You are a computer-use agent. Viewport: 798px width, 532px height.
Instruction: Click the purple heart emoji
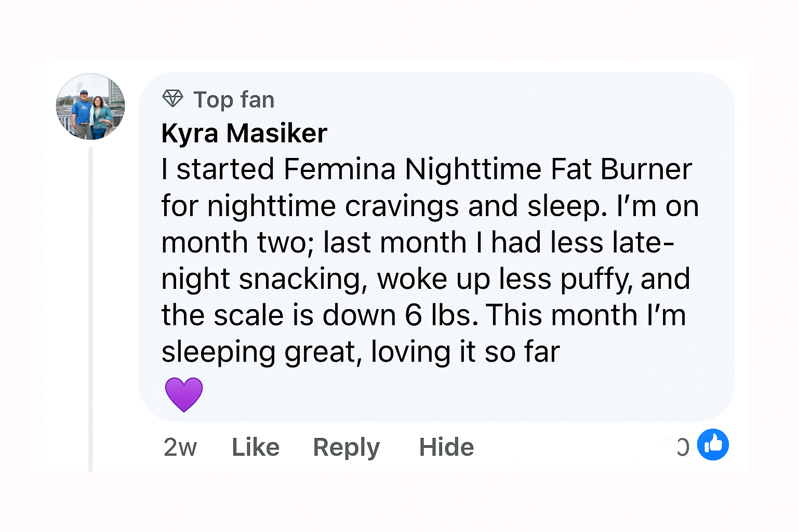point(184,394)
